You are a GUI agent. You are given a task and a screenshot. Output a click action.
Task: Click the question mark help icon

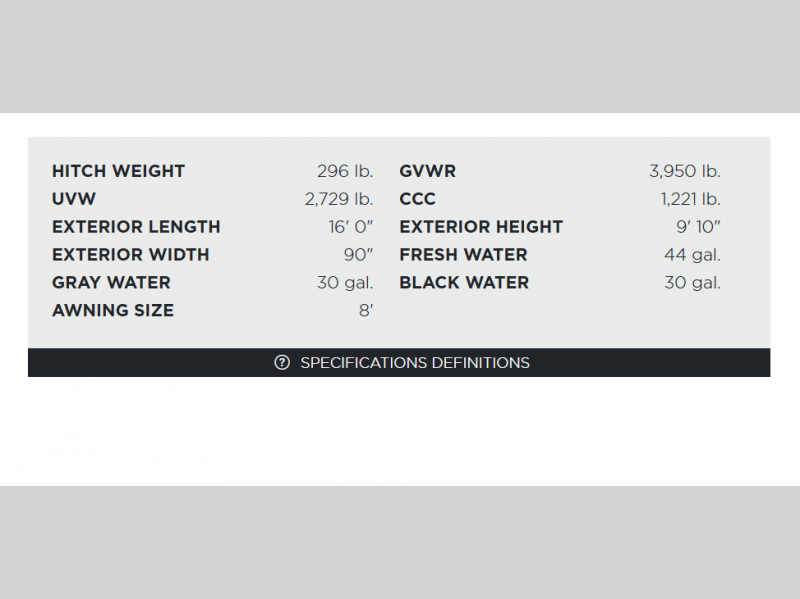click(282, 362)
